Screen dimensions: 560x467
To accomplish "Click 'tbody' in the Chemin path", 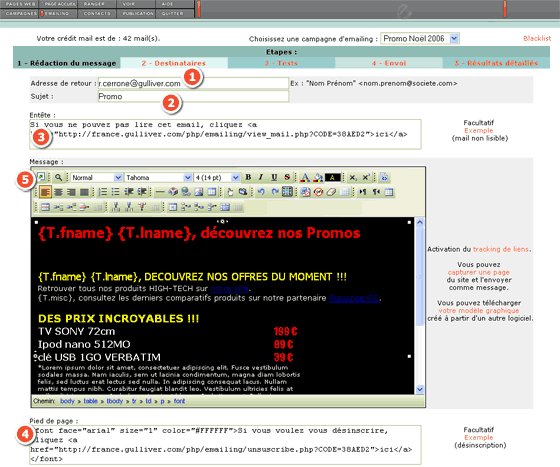I will pos(115,401).
